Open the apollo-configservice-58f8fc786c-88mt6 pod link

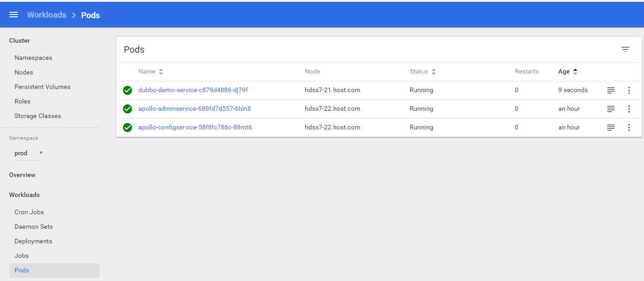(195, 128)
